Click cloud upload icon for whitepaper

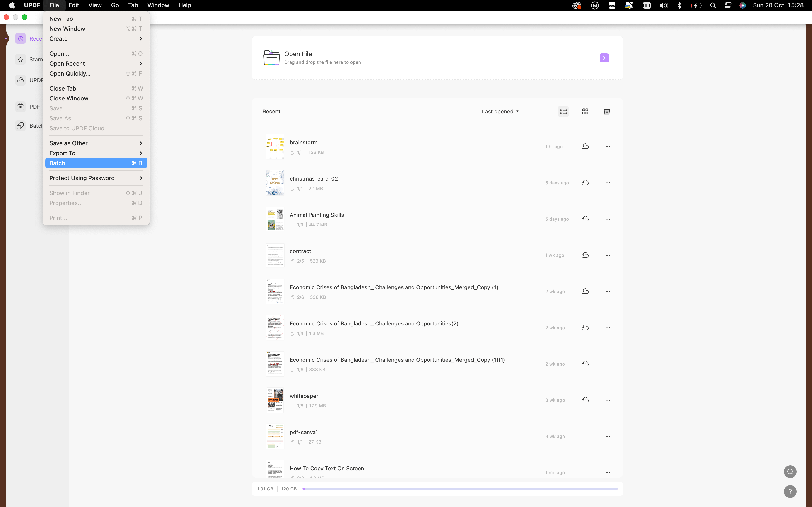[585, 400]
